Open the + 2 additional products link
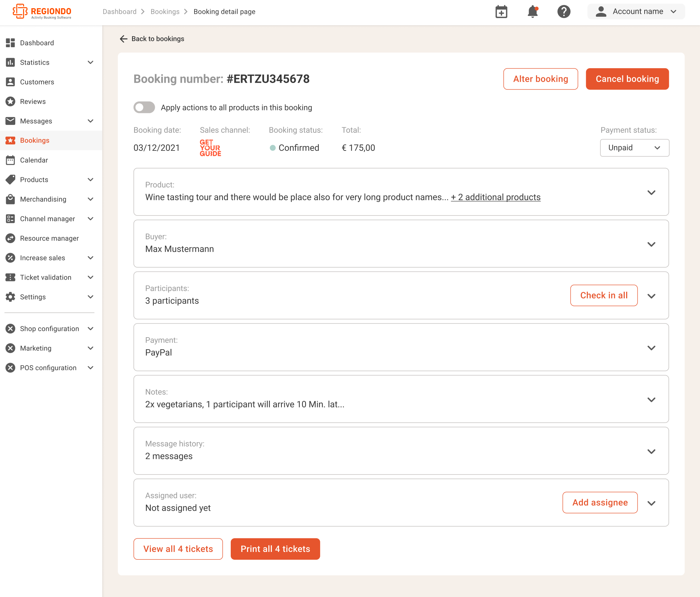 [x=496, y=197]
